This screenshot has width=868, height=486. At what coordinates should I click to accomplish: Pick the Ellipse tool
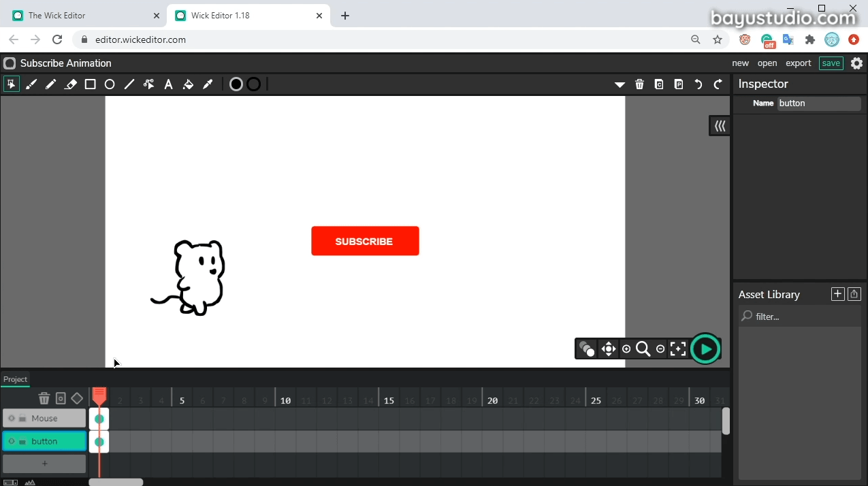(x=110, y=84)
